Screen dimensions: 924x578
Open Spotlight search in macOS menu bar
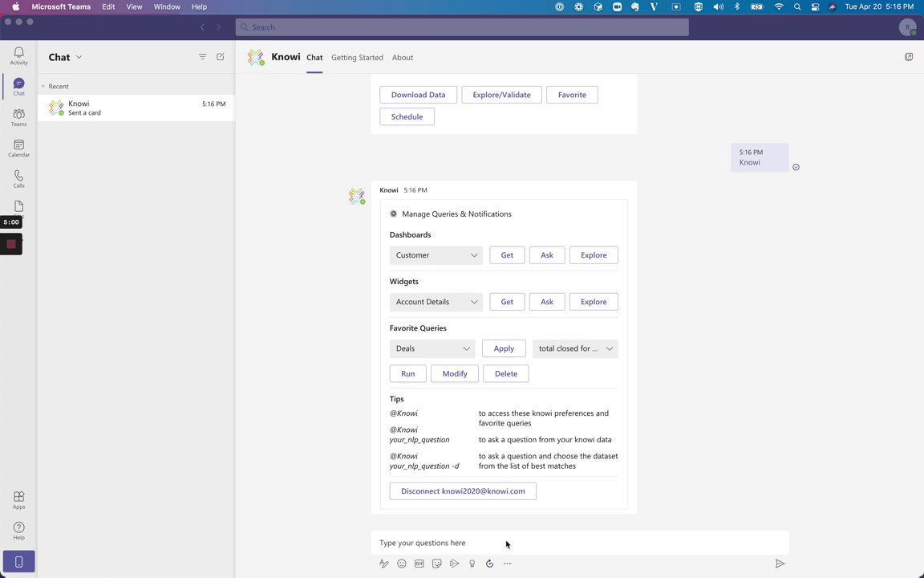[x=797, y=7]
